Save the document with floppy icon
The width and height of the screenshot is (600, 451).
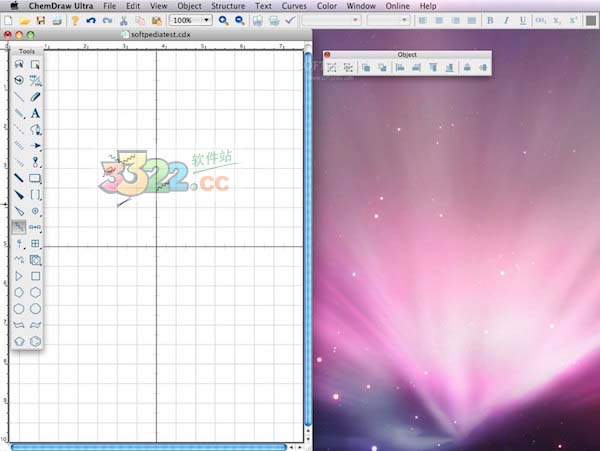[41, 20]
